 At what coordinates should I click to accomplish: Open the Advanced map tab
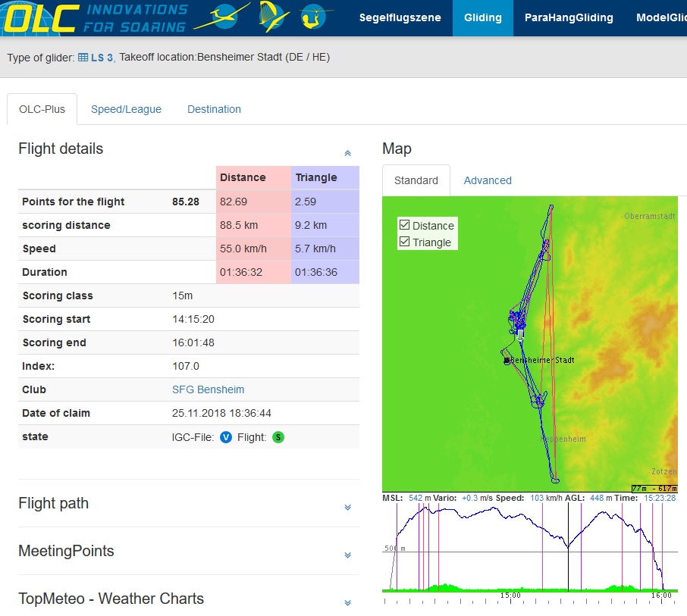(488, 180)
